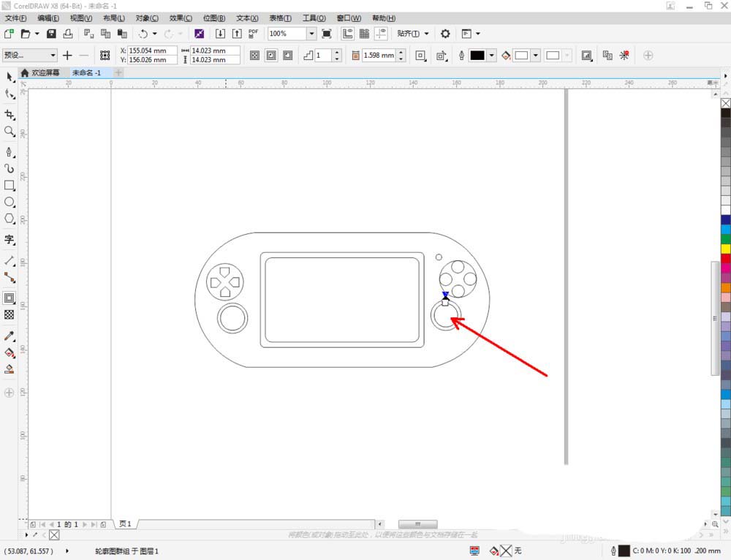Screen dimensions: 731x560
Task: Pick the yellow swatch in color palette
Action: tap(725, 249)
